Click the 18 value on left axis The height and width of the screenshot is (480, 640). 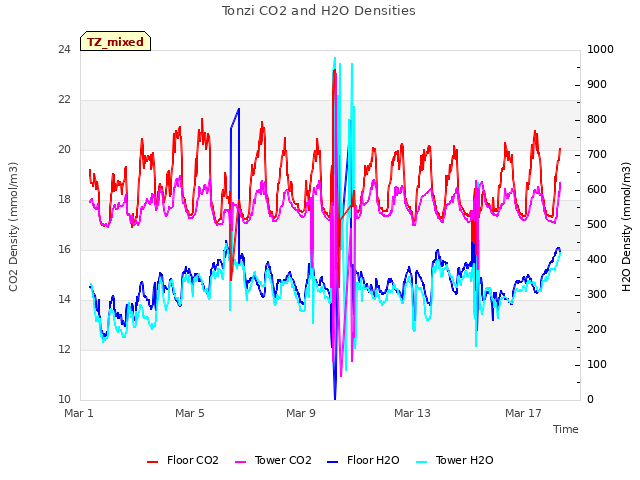click(64, 200)
